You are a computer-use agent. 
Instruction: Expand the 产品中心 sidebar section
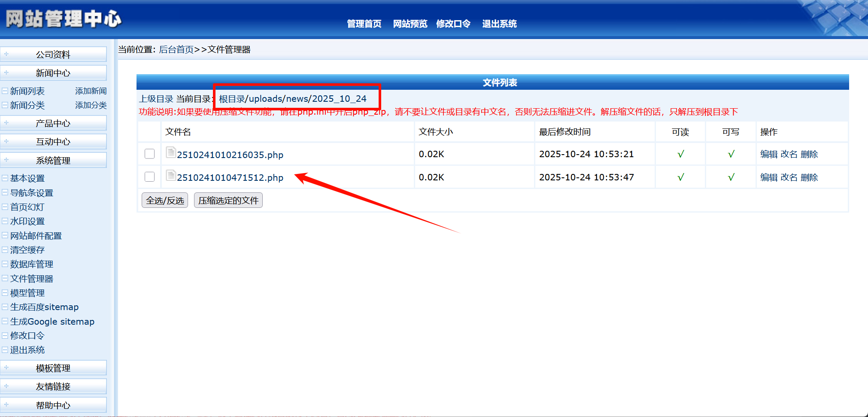click(53, 123)
